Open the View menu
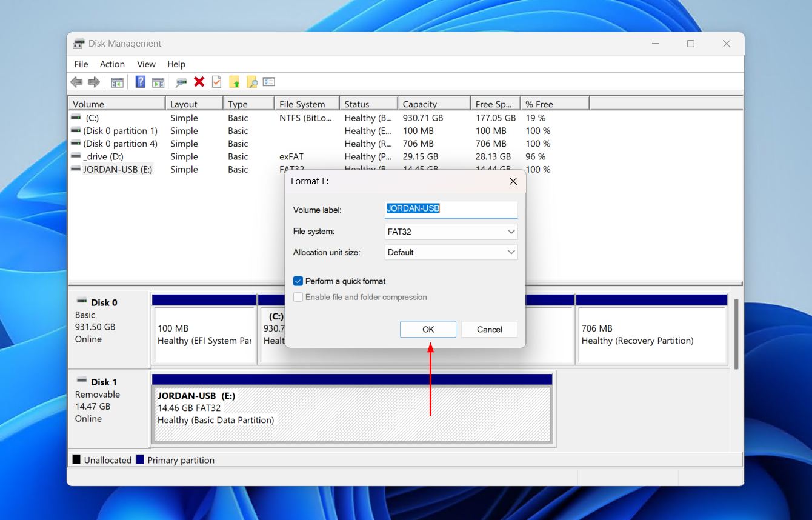812x520 pixels. (x=146, y=64)
